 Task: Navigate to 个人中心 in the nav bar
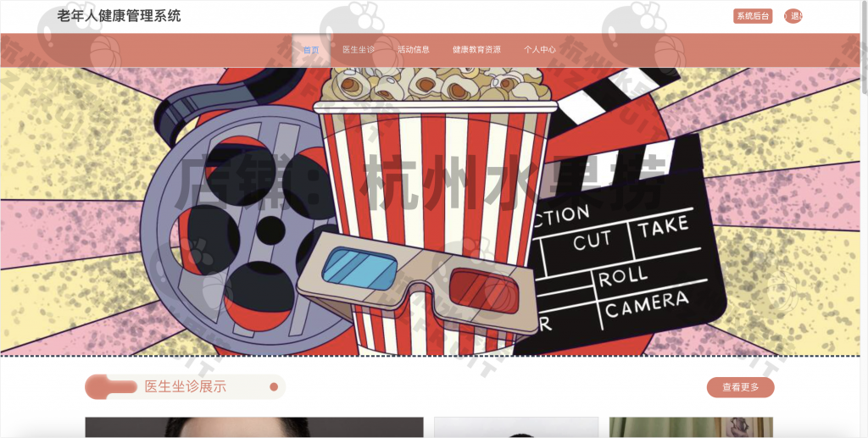(x=540, y=50)
